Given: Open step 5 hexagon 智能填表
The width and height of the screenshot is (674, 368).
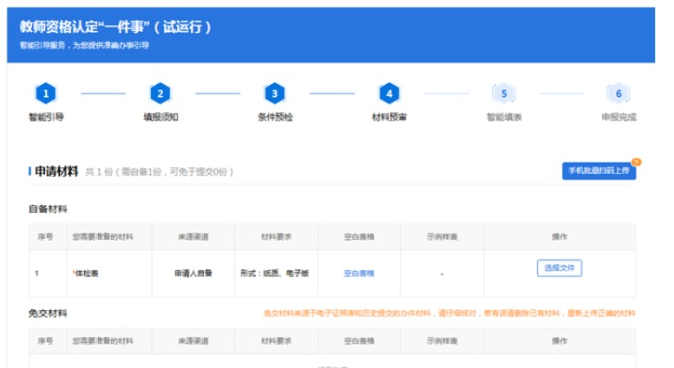Looking at the screenshot, I should coord(504,93).
